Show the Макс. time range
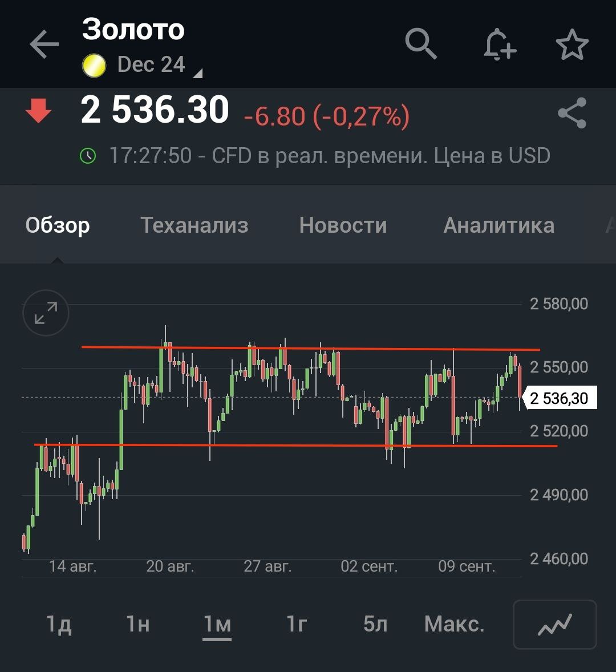Image resolution: width=616 pixels, height=672 pixels. tap(454, 625)
